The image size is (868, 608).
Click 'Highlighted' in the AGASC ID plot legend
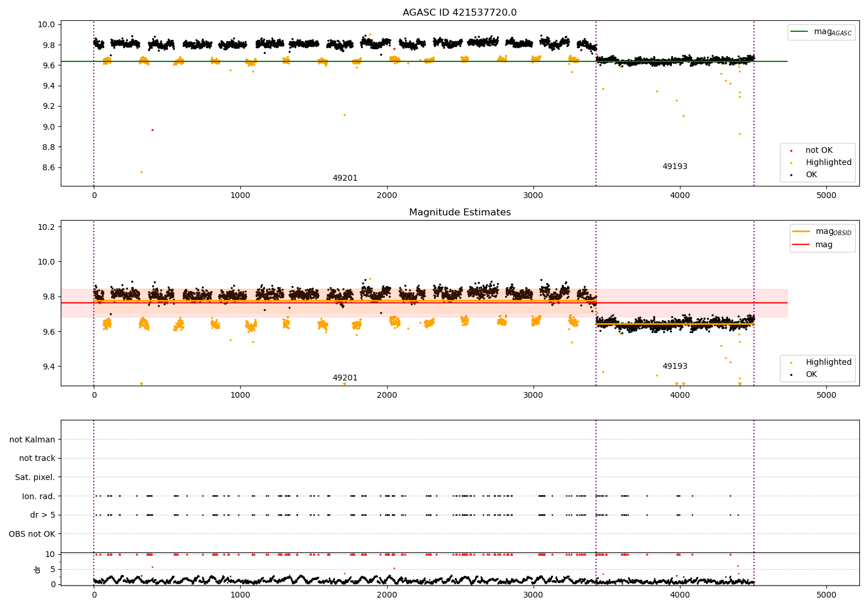(x=829, y=163)
